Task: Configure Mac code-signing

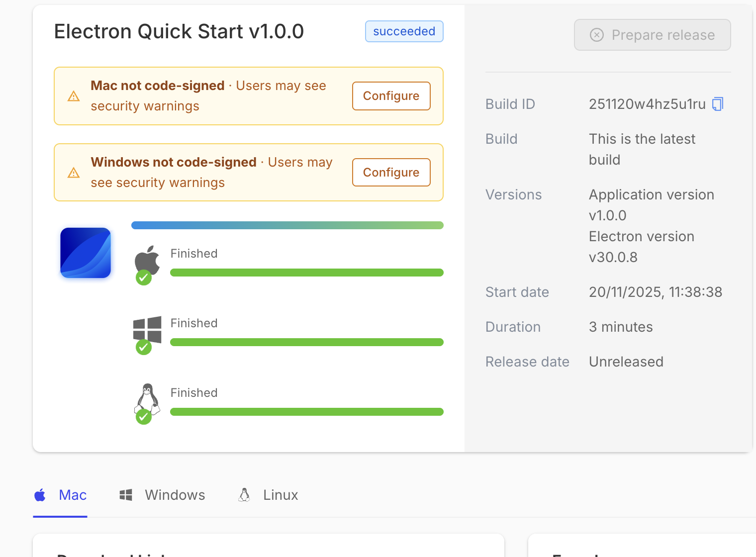Action: (391, 96)
